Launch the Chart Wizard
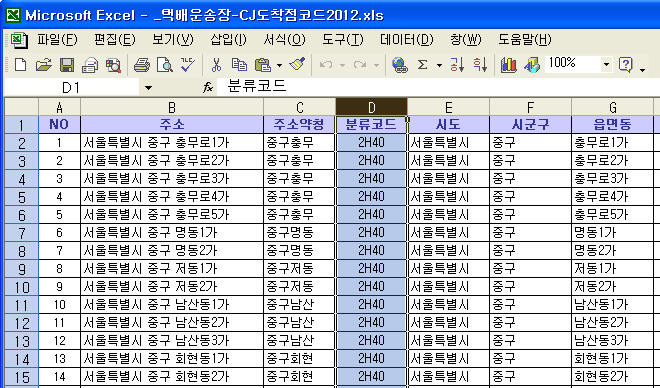The height and width of the screenshot is (388, 660). 508,65
